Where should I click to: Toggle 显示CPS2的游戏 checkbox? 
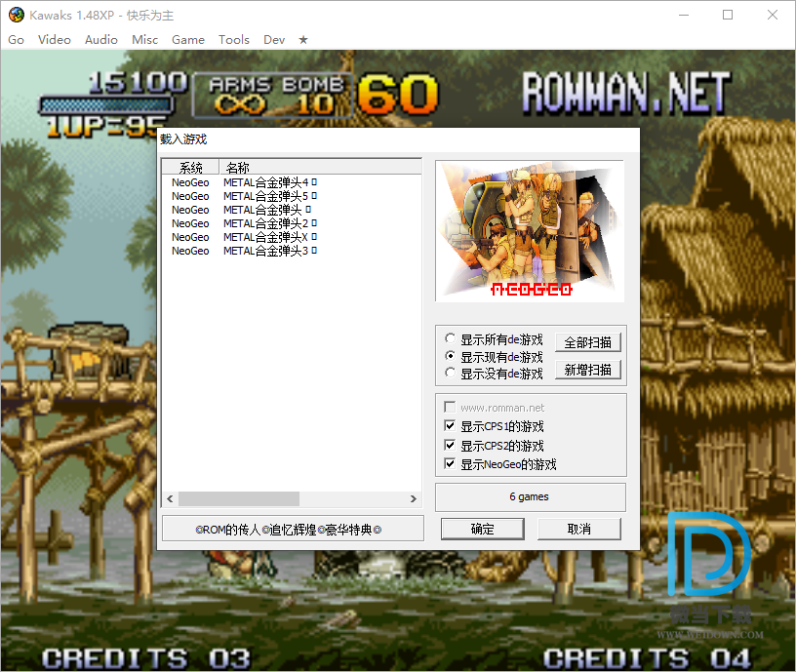[494, 446]
